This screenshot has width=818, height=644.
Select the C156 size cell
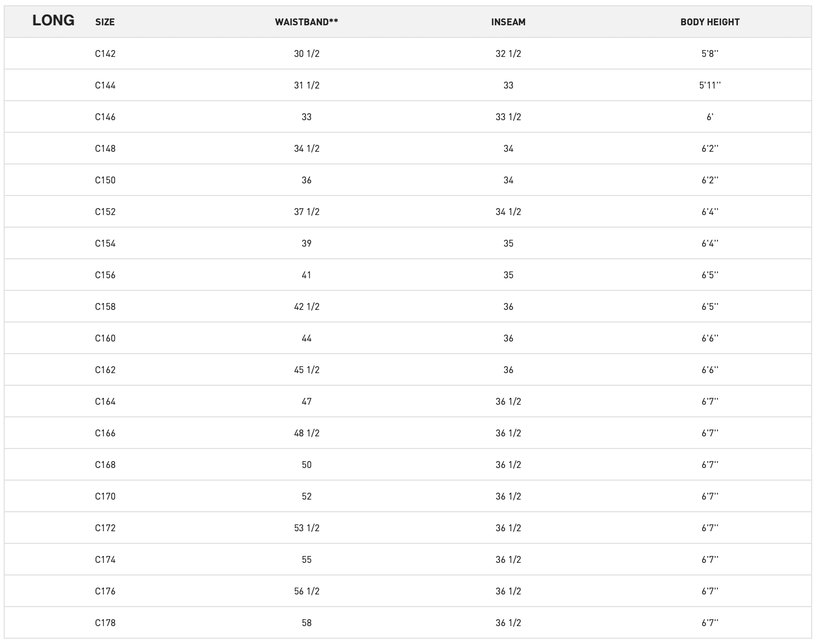pos(105,275)
